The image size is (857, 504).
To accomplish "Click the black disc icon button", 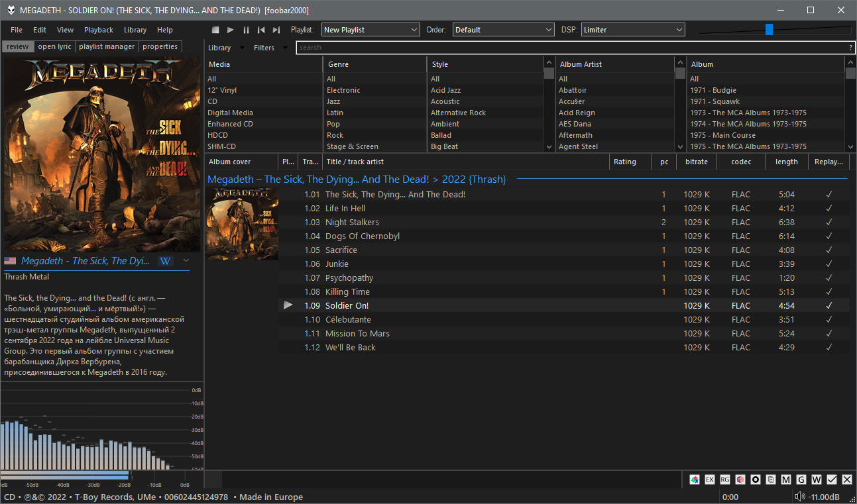I will click(756, 479).
